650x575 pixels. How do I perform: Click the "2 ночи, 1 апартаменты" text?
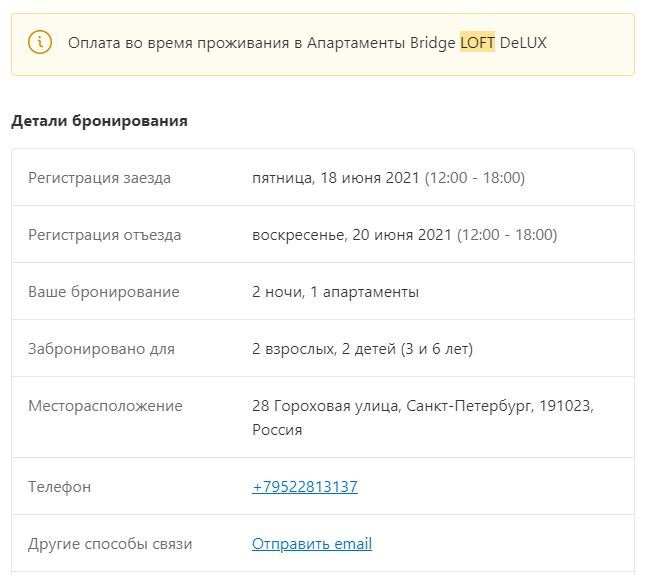[335, 292]
